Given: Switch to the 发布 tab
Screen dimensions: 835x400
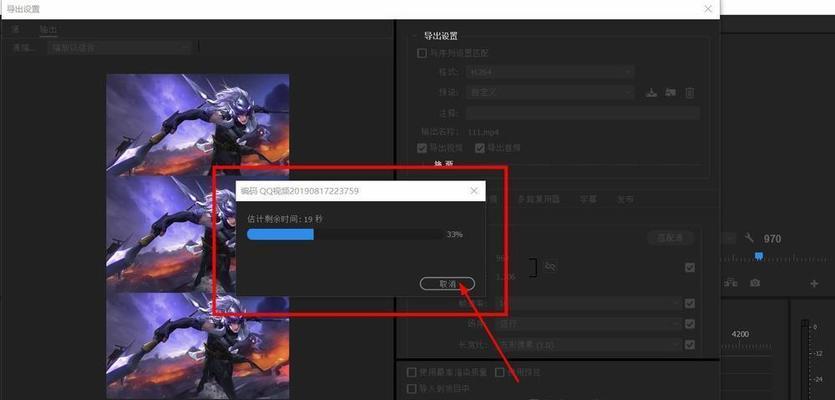Looking at the screenshot, I should tap(625, 199).
